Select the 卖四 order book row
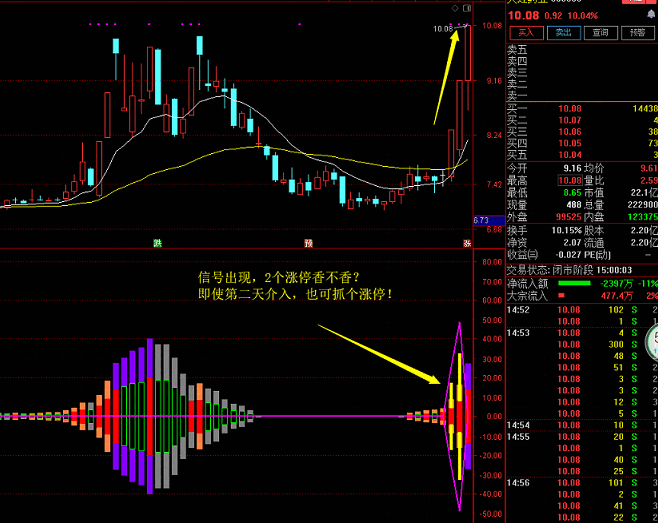 coord(582,62)
